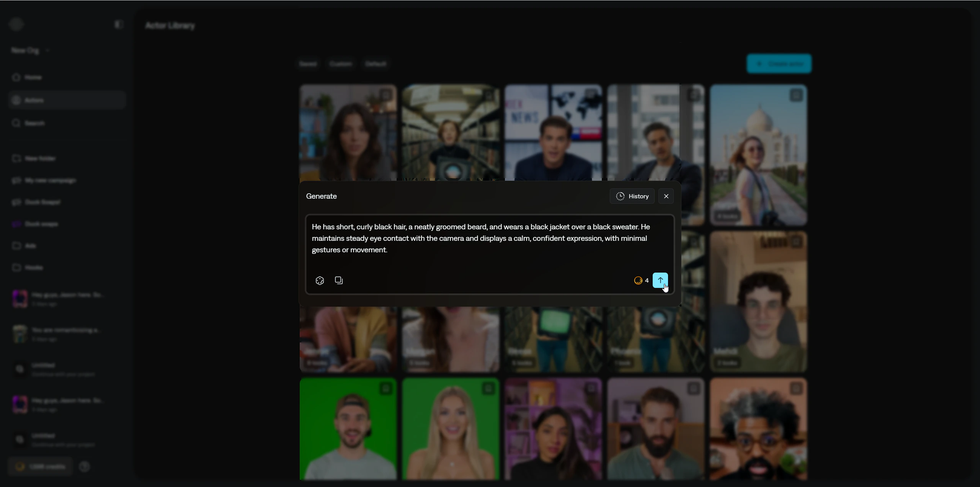Click the stacked squares icon in Generate dialog
The height and width of the screenshot is (487, 980).
[x=339, y=280]
